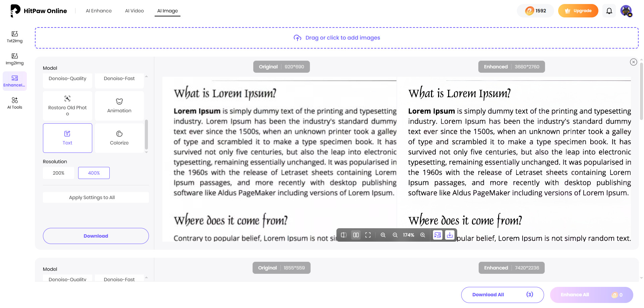Open notifications bell
The image size is (644, 308).
click(609, 11)
